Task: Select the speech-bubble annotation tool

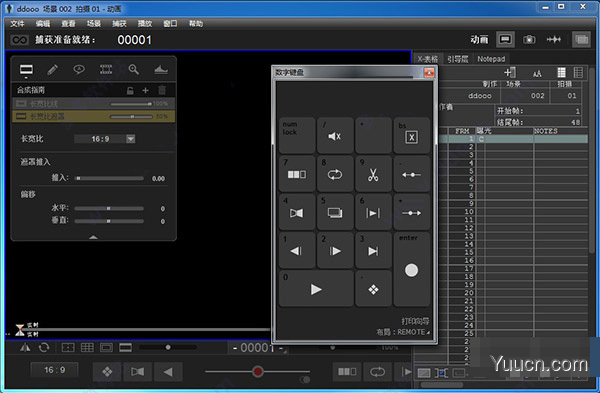Action: (x=79, y=70)
